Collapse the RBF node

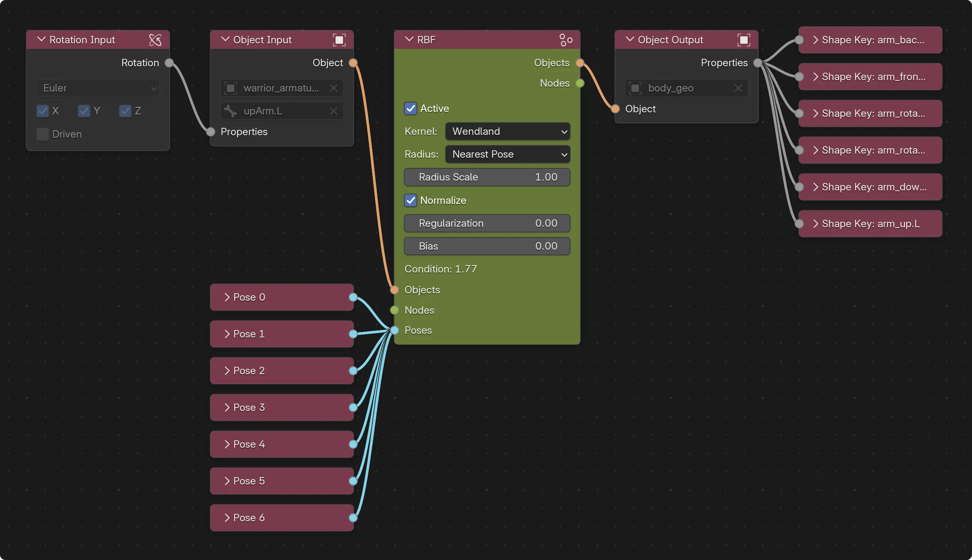tap(409, 40)
